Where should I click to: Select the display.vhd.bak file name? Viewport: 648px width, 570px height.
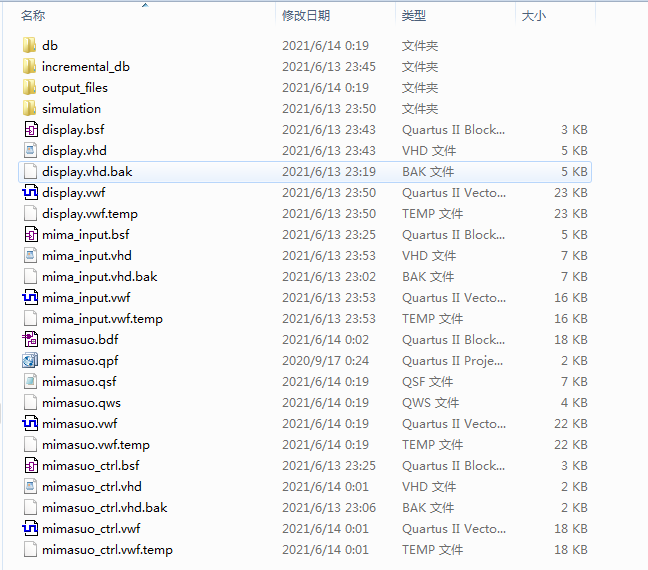click(x=87, y=172)
